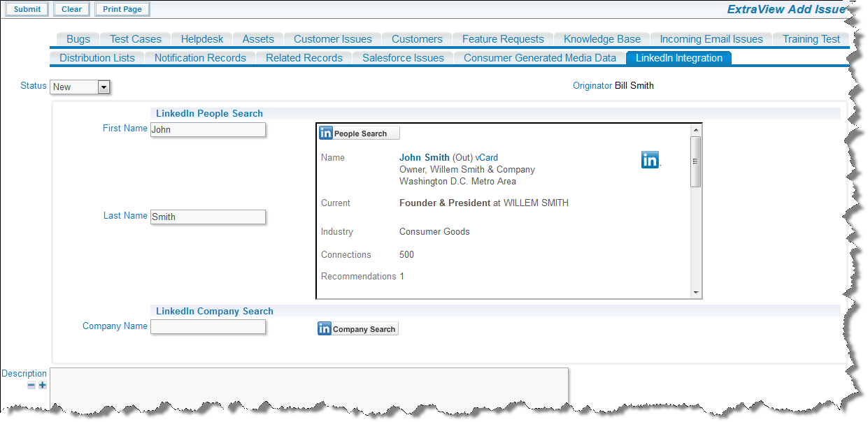The image size is (868, 422).
Task: Click the 'Consumer Goods' industry value
Action: (x=434, y=232)
